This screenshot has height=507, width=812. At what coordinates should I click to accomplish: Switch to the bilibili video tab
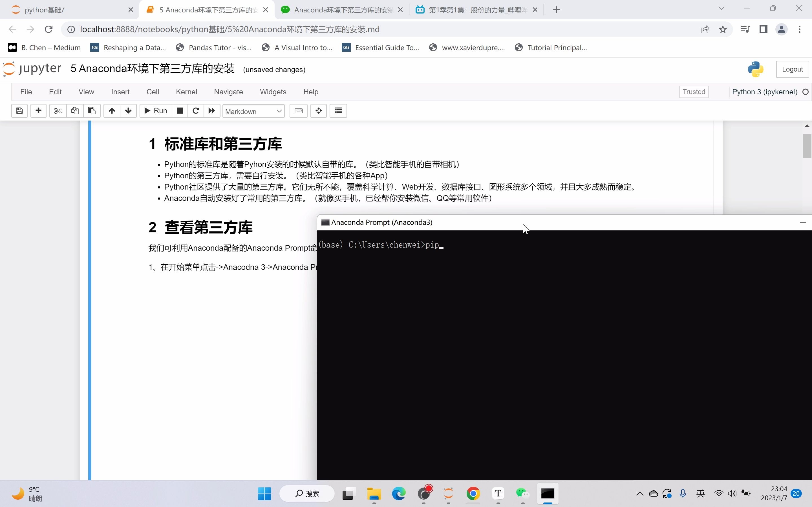point(470,10)
